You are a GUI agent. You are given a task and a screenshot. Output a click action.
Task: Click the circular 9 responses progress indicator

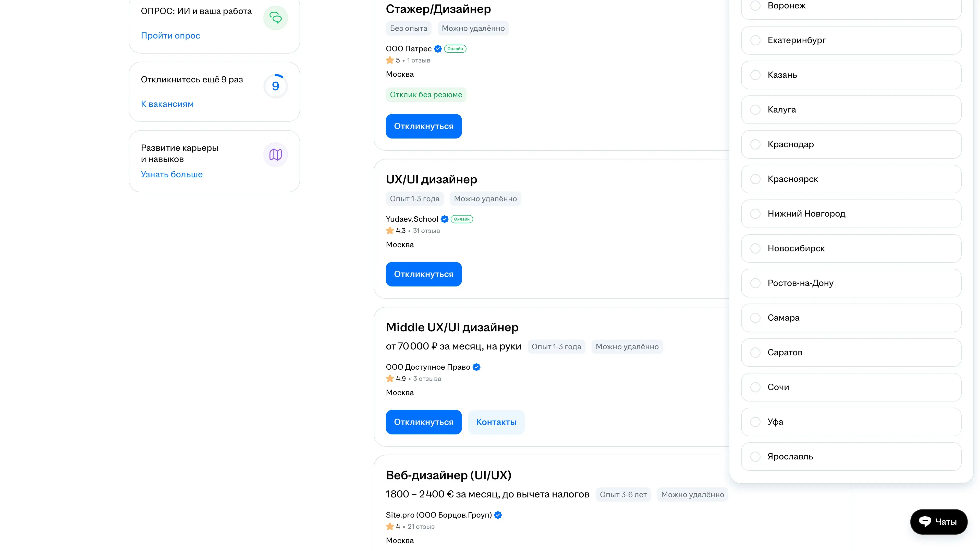[275, 86]
